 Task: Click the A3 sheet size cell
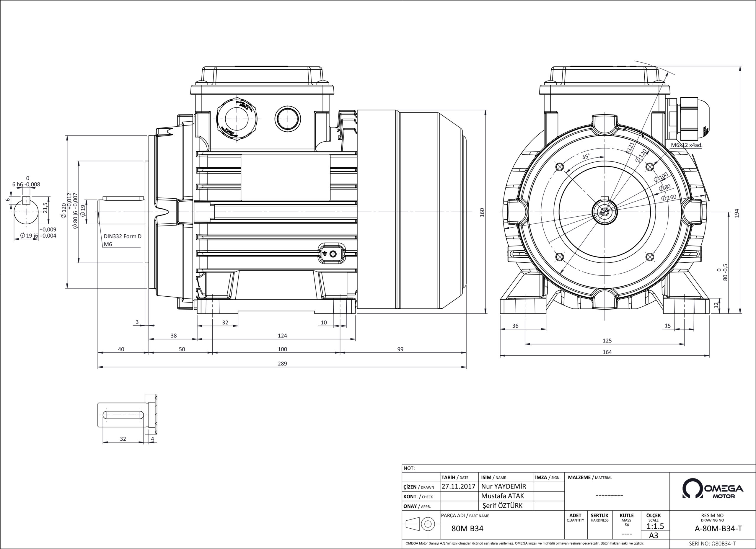[x=654, y=536]
